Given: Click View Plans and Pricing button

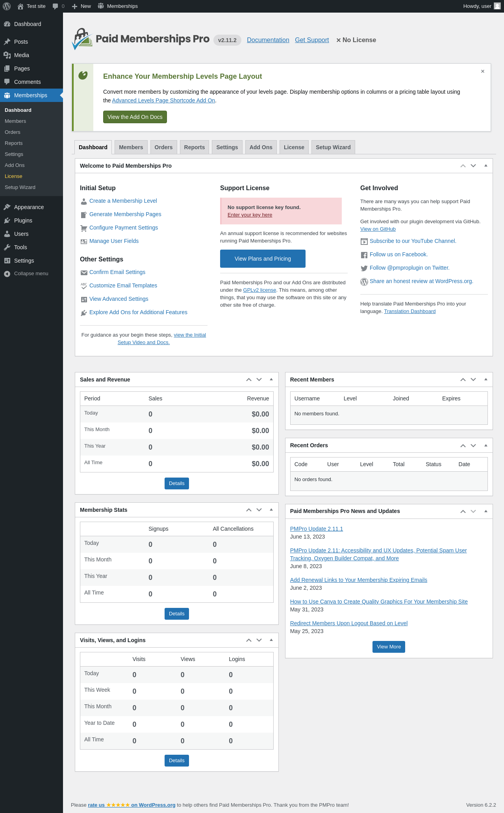Looking at the screenshot, I should tap(263, 259).
